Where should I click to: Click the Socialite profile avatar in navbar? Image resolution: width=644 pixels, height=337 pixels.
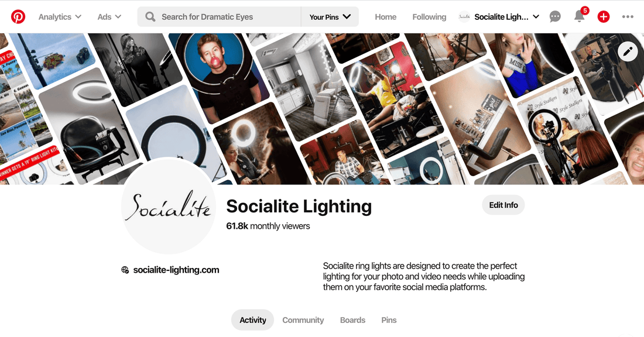[464, 17]
